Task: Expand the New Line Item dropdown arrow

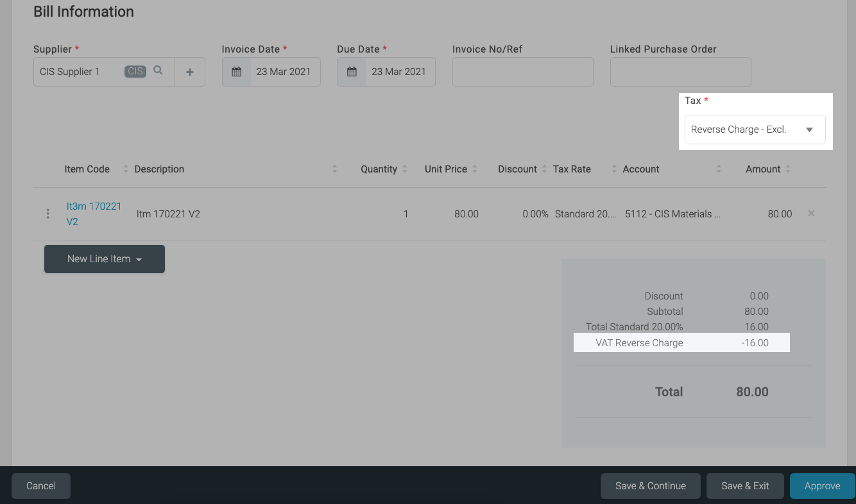Action: (x=139, y=258)
